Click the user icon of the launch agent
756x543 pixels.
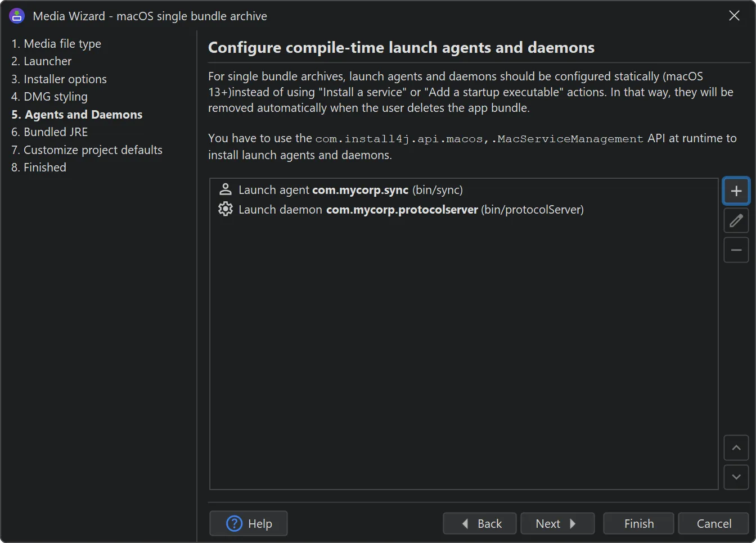[226, 189]
